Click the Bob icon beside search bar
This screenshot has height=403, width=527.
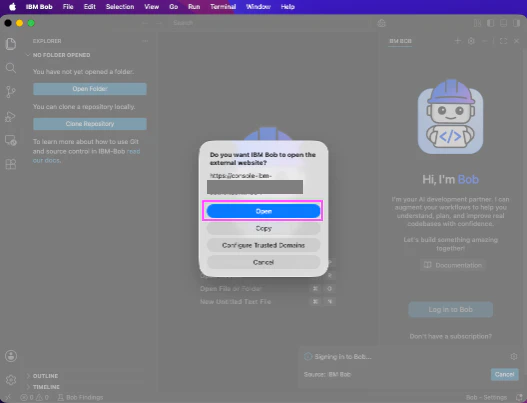click(x=381, y=23)
